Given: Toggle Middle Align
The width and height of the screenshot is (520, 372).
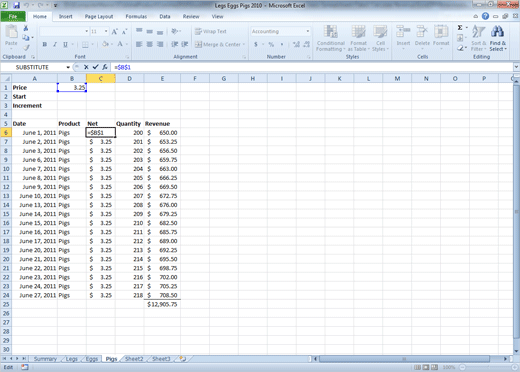Looking at the screenshot, I should click(150, 31).
